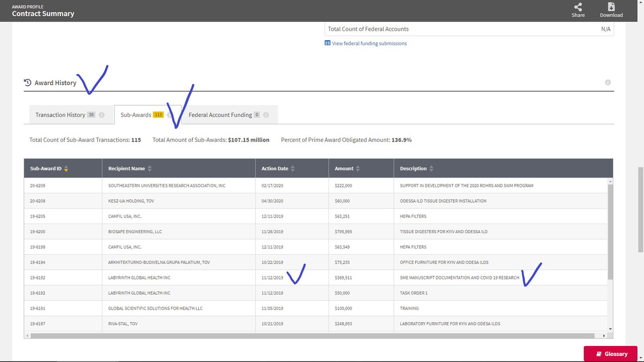The height and width of the screenshot is (362, 644).
Task: Click the Award History clock icon
Action: (x=28, y=83)
